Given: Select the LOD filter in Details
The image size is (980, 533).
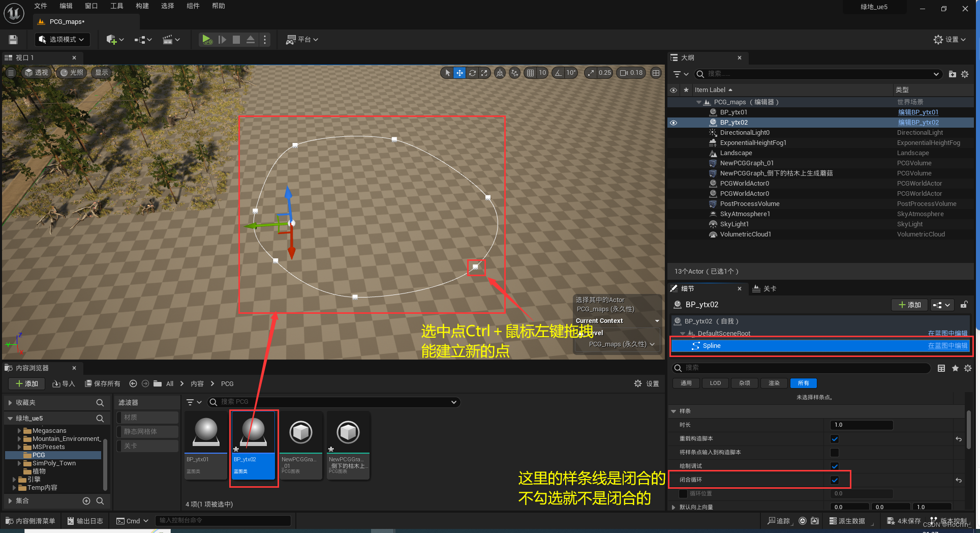Looking at the screenshot, I should tap(715, 383).
